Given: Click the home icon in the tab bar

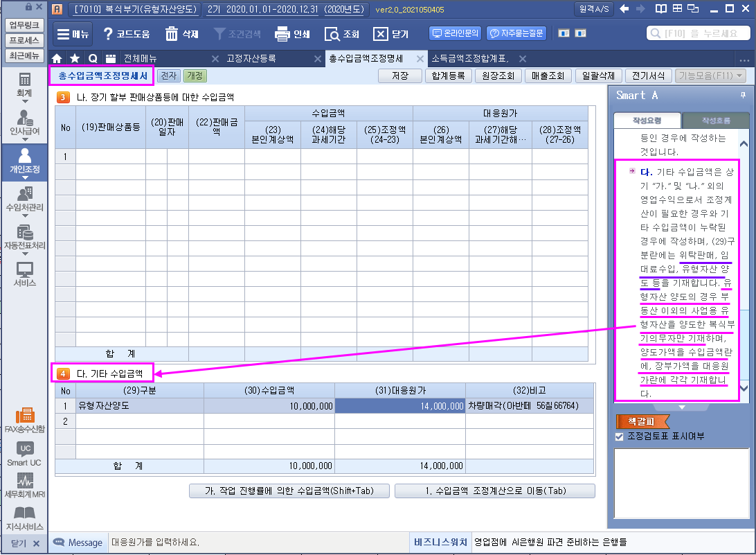Looking at the screenshot, I should [x=57, y=59].
